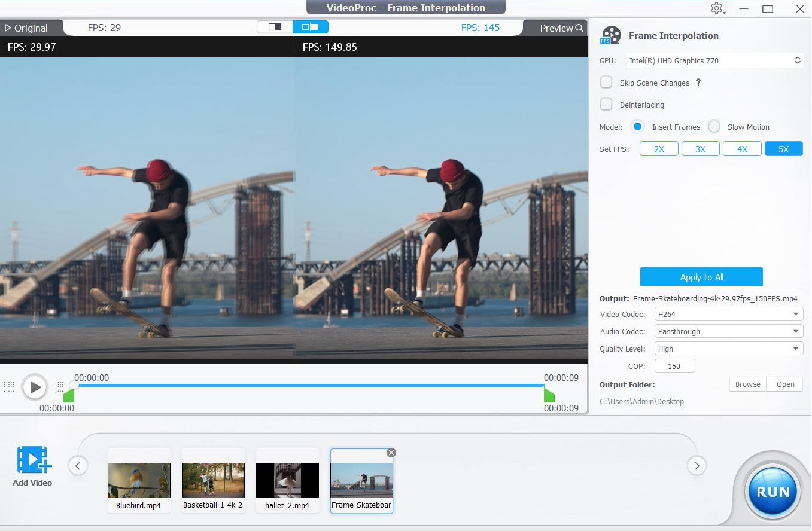
Task: Select the Slow Motion model radio button
Action: [713, 126]
